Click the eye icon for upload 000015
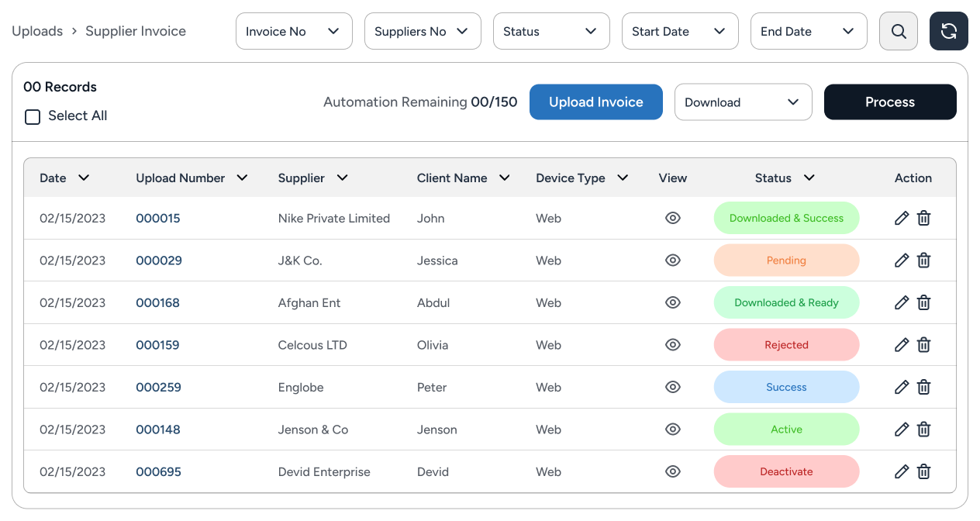Image resolution: width=980 pixels, height=521 pixels. (673, 219)
